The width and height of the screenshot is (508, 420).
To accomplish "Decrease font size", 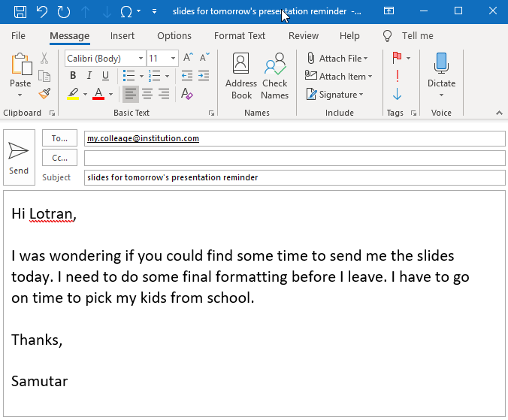I will click(204, 58).
